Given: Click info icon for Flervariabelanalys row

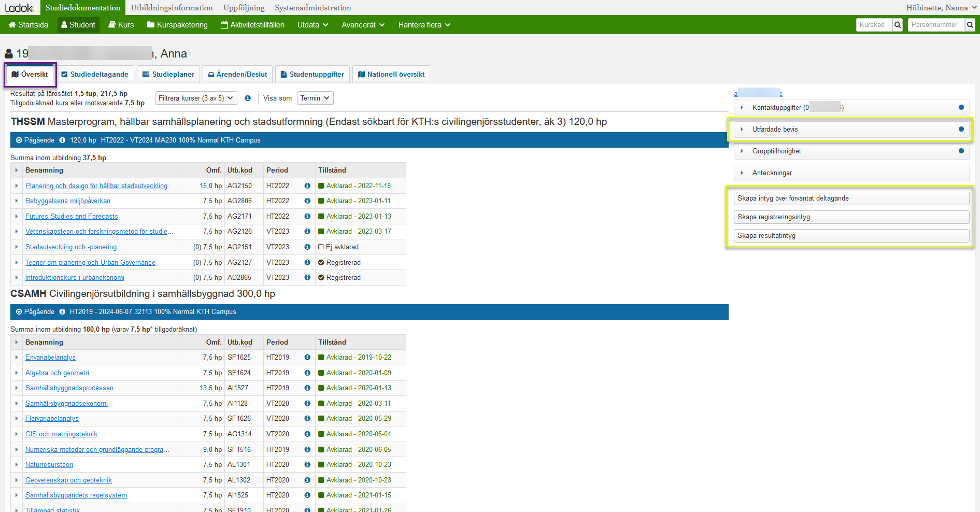Looking at the screenshot, I should 307,419.
